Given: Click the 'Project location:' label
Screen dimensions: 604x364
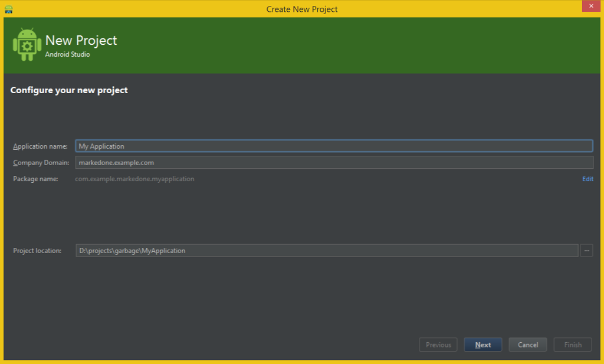Looking at the screenshot, I should coord(37,250).
